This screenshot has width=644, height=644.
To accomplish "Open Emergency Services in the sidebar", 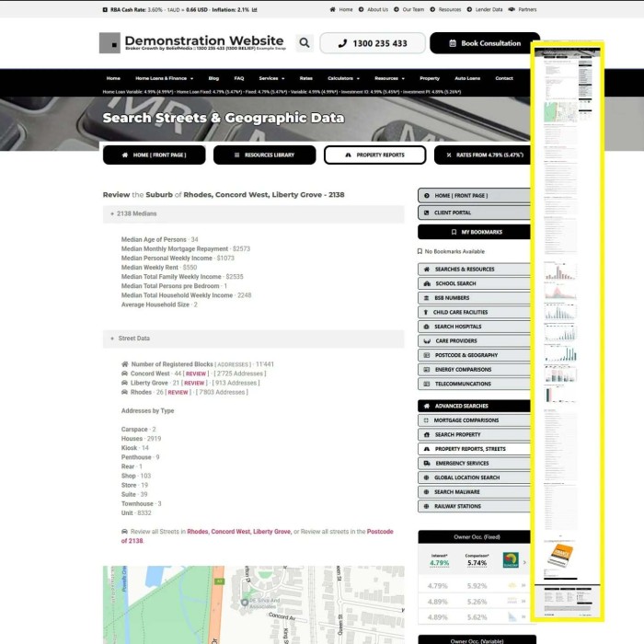I will click(x=473, y=463).
